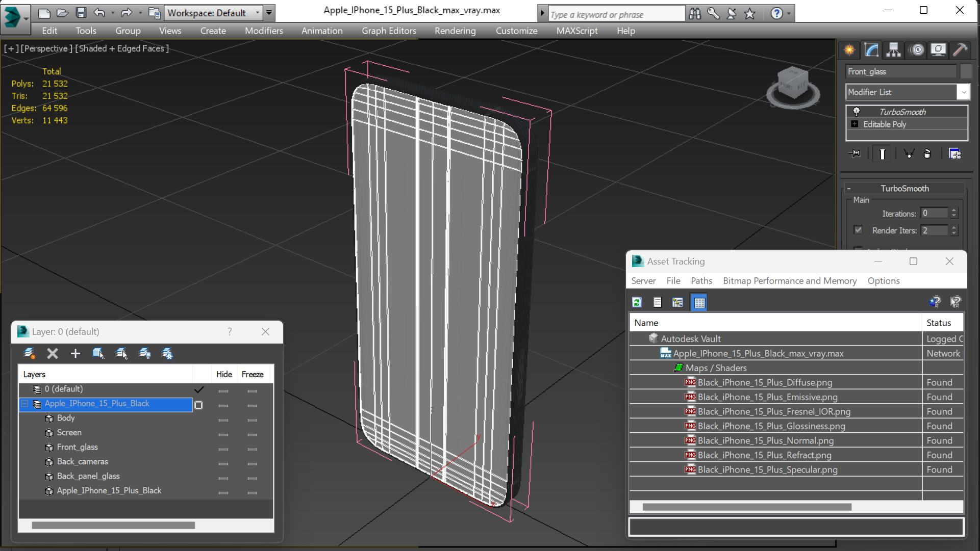Toggle Show End Result in the modifier stack
This screenshot has height=551, width=980.
click(882, 153)
